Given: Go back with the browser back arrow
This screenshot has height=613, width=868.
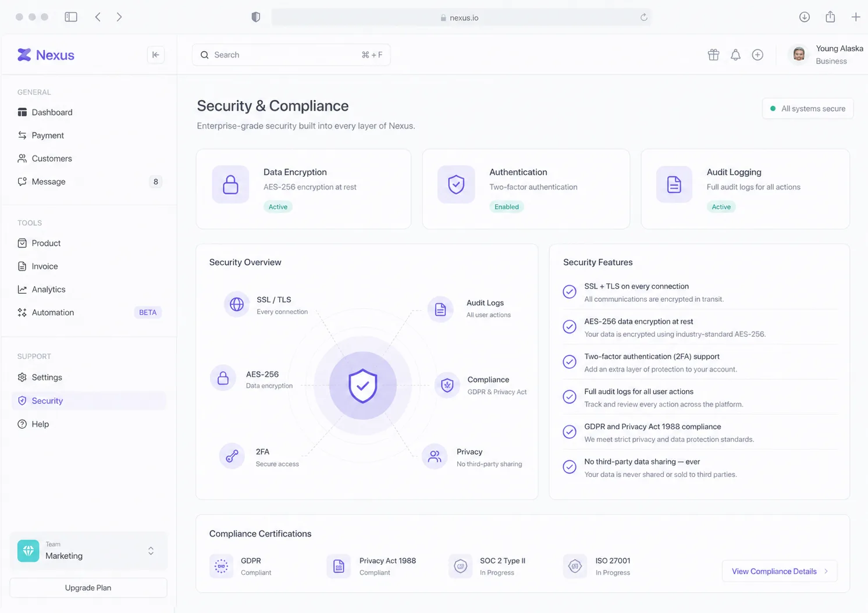Looking at the screenshot, I should tap(98, 17).
